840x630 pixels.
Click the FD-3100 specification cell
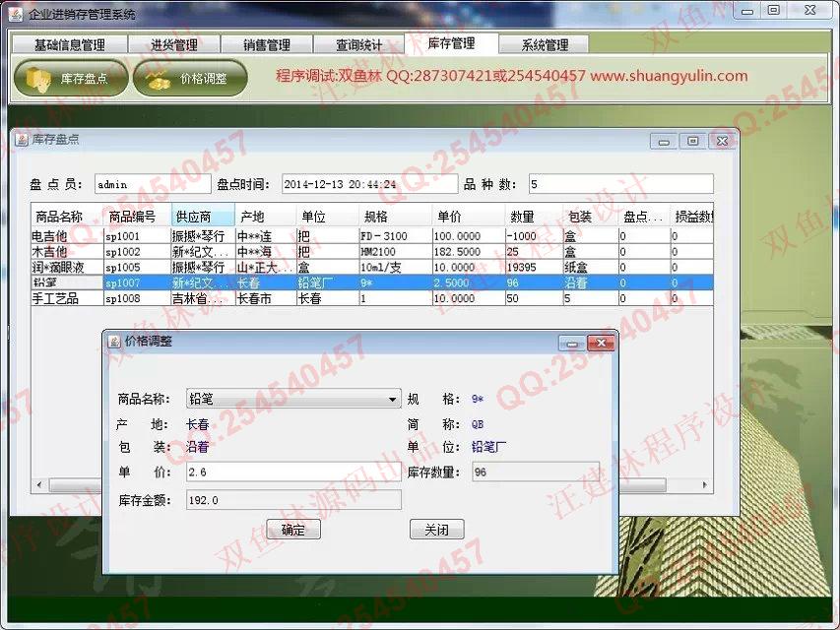[395, 236]
